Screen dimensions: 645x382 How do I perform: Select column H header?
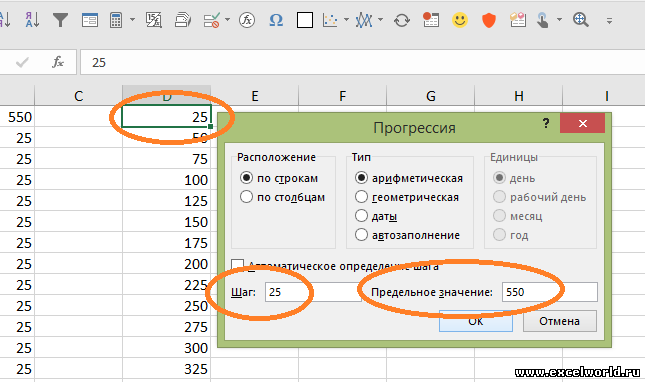[x=519, y=96]
